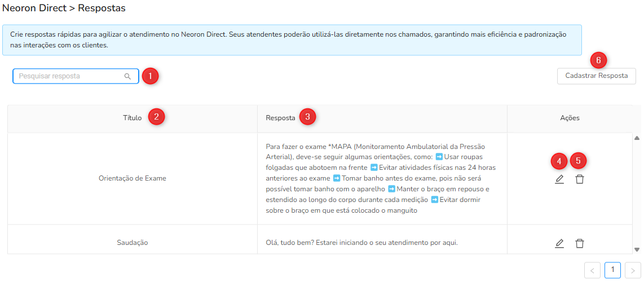This screenshot has width=644, height=281.
Task: Click the blue info banner text
Action: coord(288,40)
